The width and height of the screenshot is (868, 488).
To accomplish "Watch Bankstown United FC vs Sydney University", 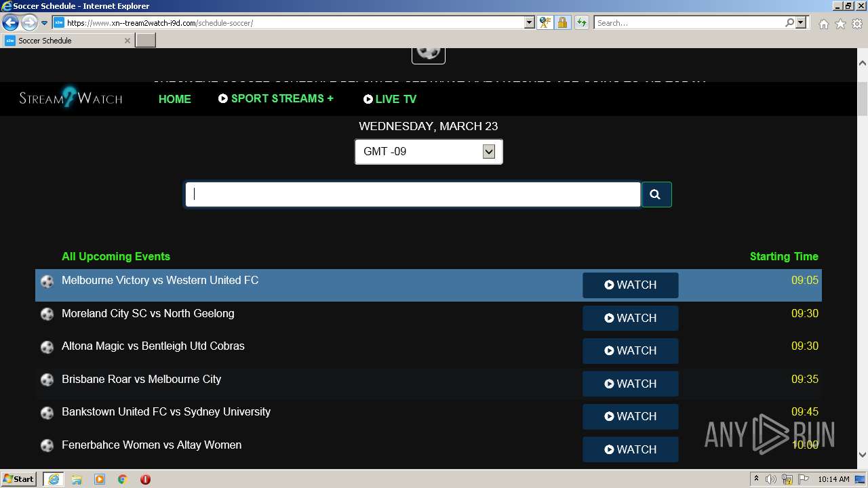I will pyautogui.click(x=630, y=416).
